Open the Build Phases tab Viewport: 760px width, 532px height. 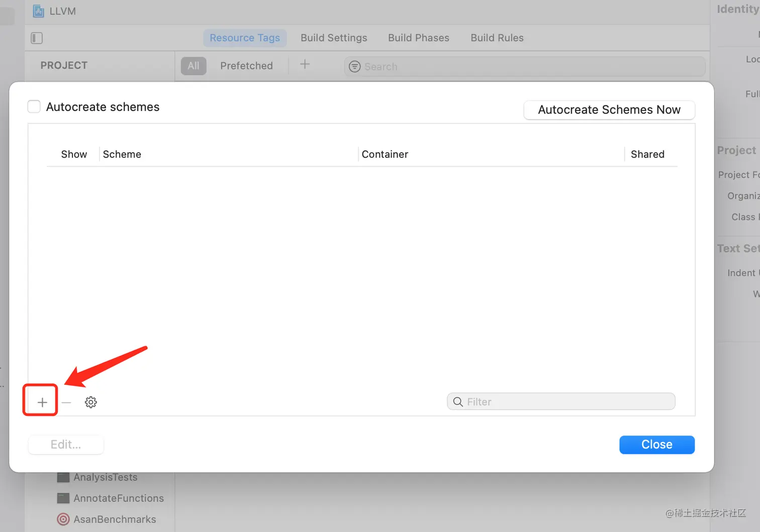[419, 38]
